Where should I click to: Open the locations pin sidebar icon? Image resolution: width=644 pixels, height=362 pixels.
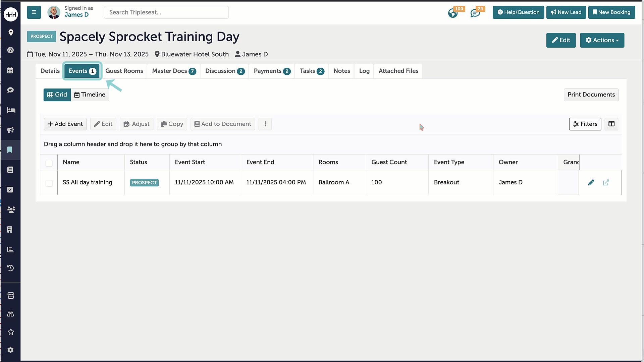click(x=11, y=33)
